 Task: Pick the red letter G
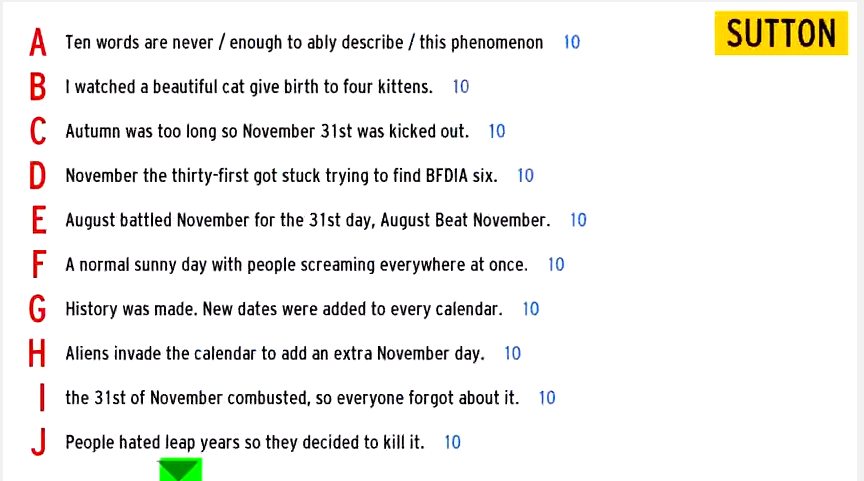click(37, 309)
